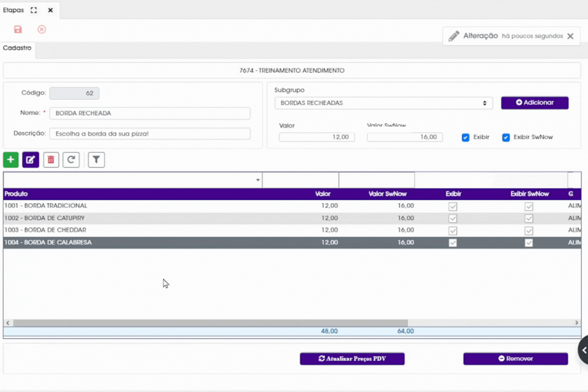This screenshot has height=392, width=588.
Task: Click the Descrição input field
Action: [150, 134]
